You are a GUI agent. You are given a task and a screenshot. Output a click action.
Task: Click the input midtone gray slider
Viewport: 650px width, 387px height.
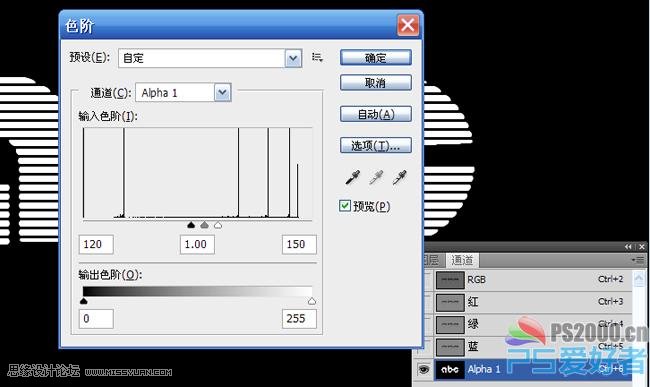(204, 225)
